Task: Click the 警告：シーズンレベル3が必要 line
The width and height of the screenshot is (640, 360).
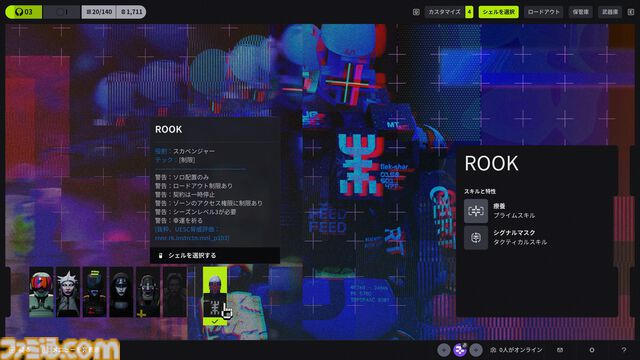Action: coord(196,212)
